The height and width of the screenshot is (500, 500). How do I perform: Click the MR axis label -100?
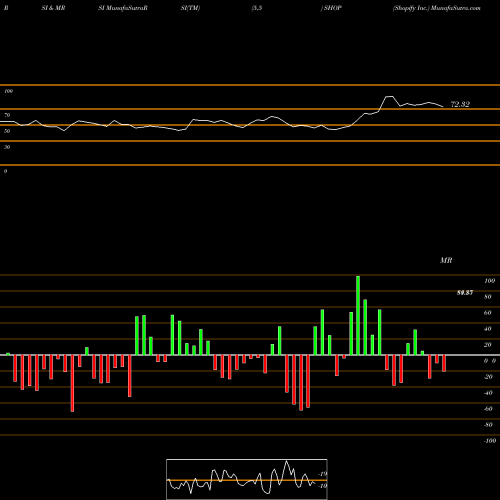click(490, 441)
